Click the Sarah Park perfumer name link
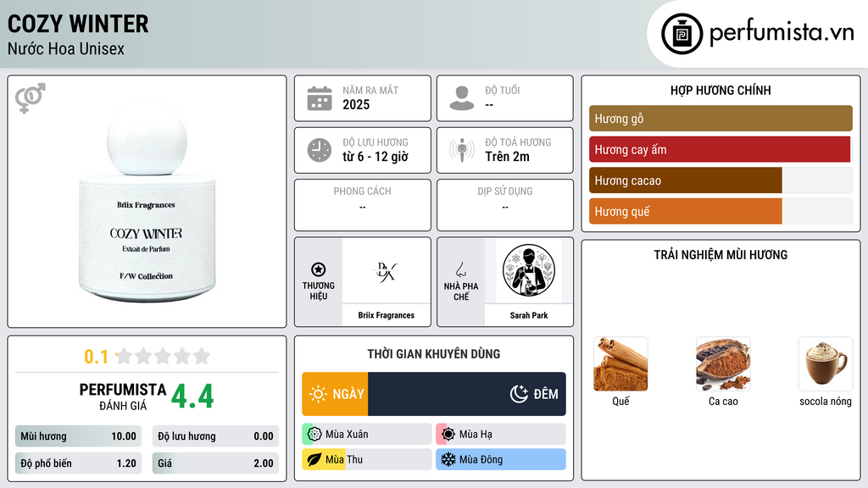This screenshot has width=868, height=488. [529, 315]
